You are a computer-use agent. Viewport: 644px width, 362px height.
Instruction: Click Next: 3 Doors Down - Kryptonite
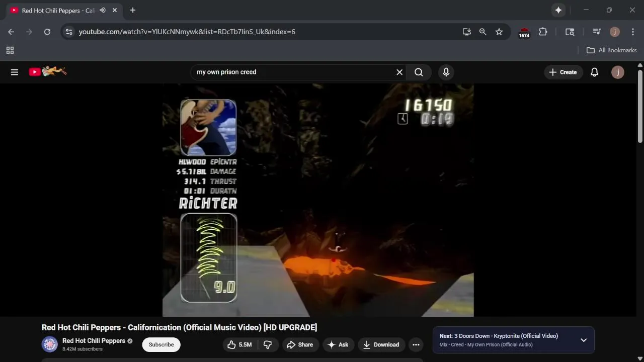click(x=499, y=336)
